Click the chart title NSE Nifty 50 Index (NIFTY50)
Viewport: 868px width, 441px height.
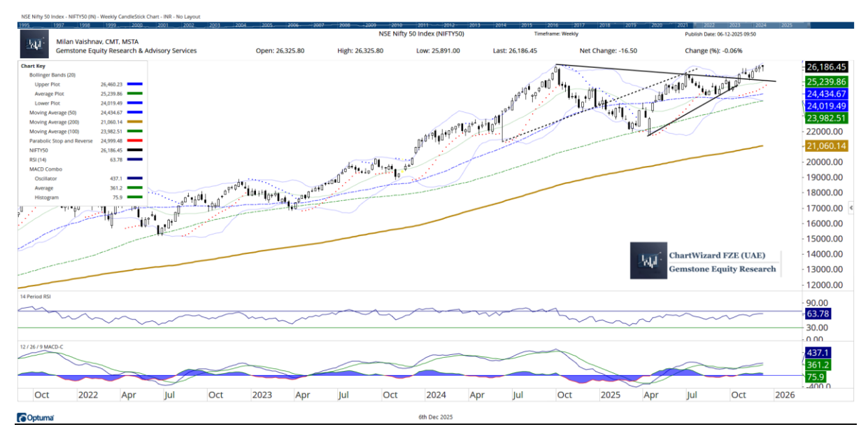421,34
